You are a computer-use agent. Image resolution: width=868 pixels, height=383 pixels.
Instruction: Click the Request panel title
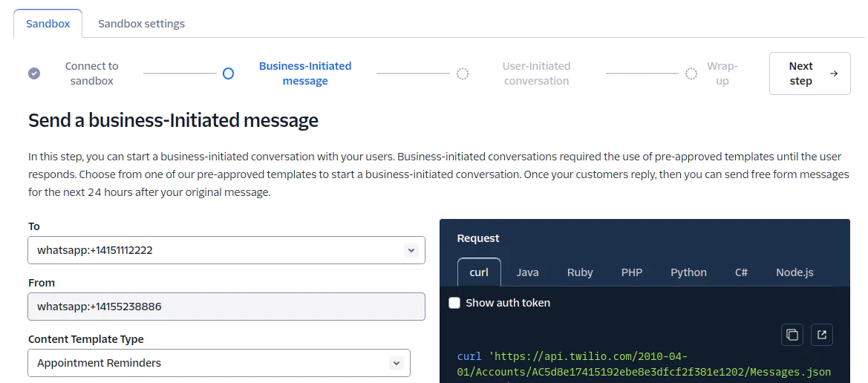pyautogui.click(x=478, y=238)
